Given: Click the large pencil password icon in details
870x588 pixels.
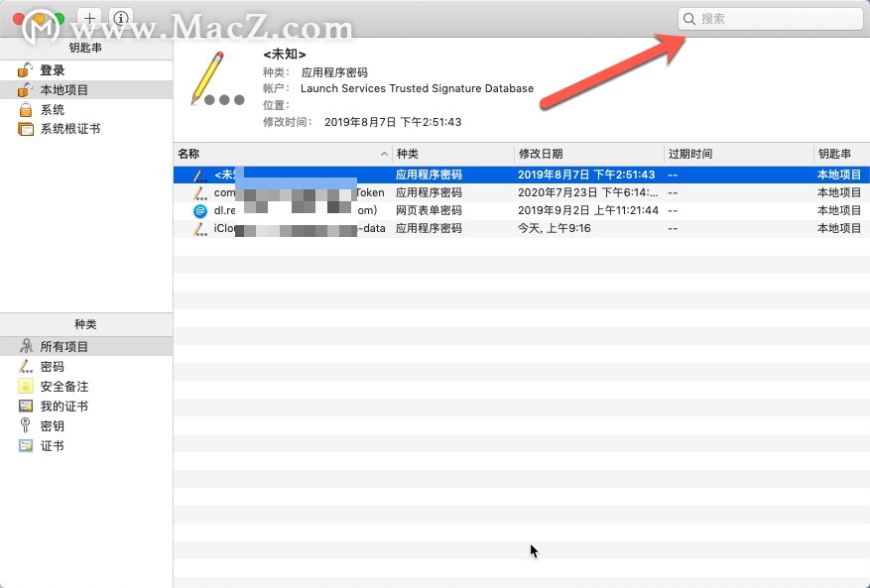Looking at the screenshot, I should [217, 78].
